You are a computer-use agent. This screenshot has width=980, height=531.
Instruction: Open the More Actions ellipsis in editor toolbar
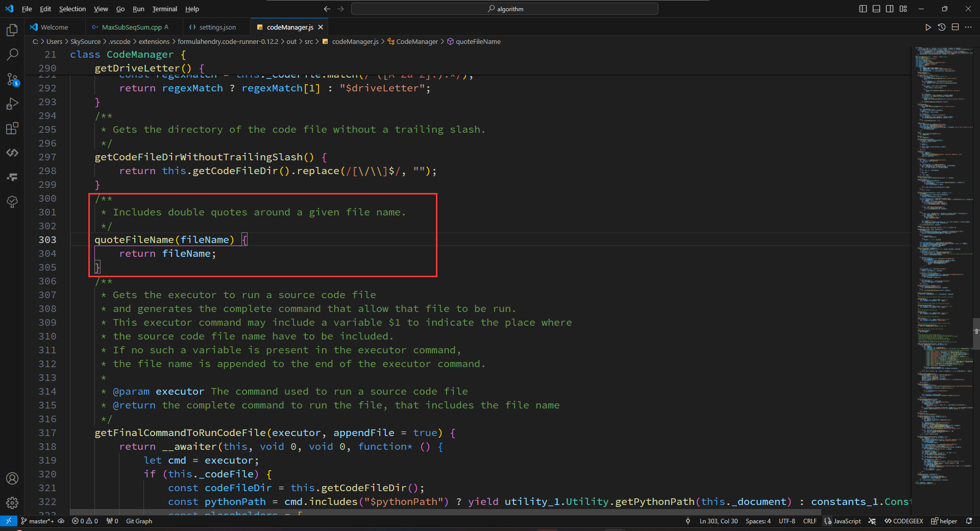point(968,27)
